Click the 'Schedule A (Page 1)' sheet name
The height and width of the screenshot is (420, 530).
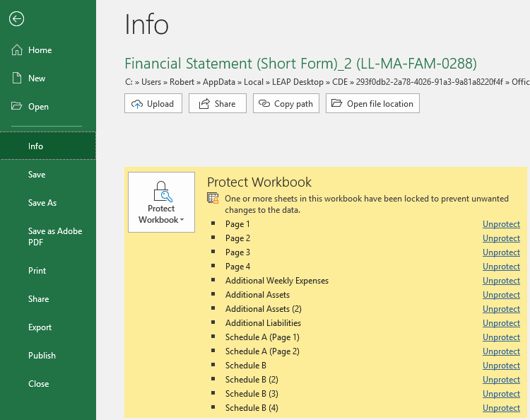262,337
